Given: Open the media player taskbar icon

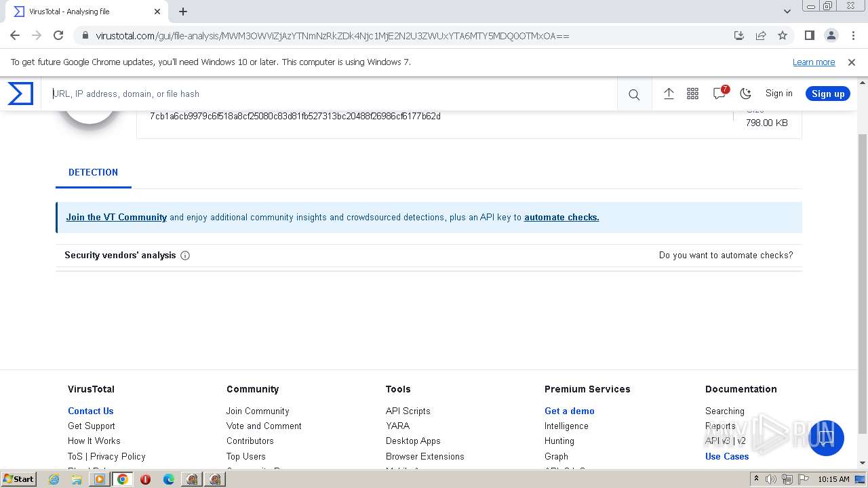Looking at the screenshot, I should pyautogui.click(x=100, y=479).
